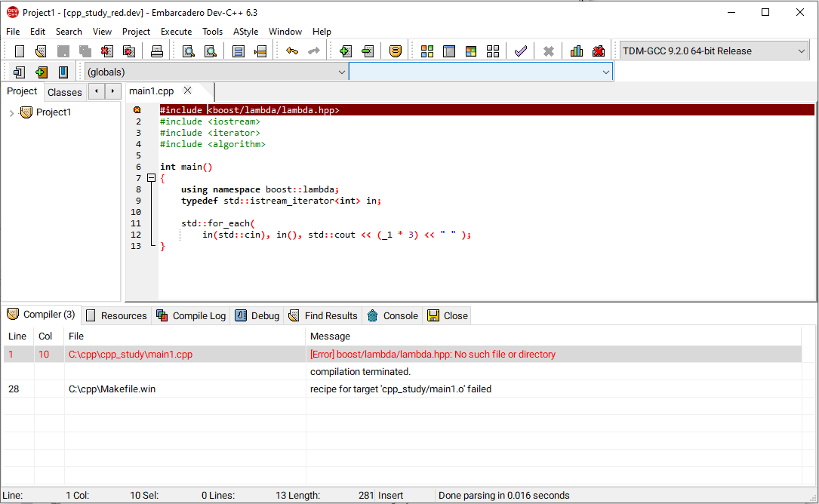The height and width of the screenshot is (504, 819).
Task: Click the Save All toolbar icon
Action: 85,51
